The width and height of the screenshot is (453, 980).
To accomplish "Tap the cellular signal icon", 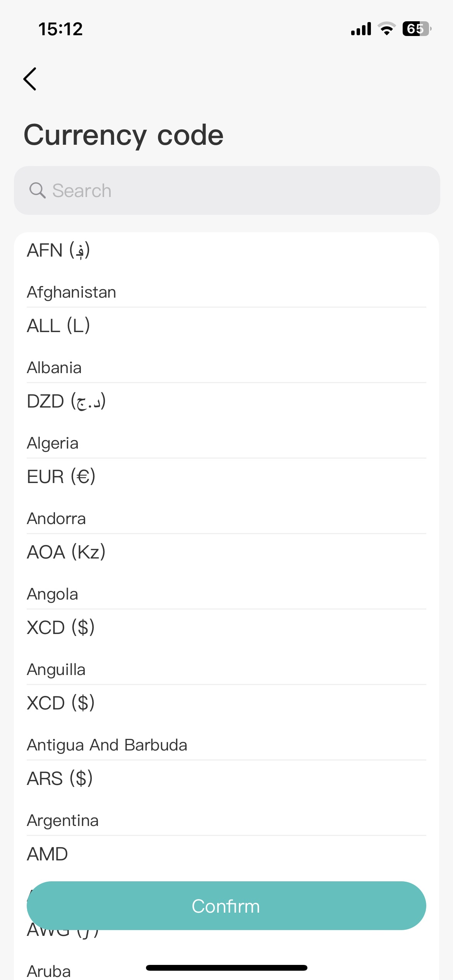I will [x=361, y=29].
